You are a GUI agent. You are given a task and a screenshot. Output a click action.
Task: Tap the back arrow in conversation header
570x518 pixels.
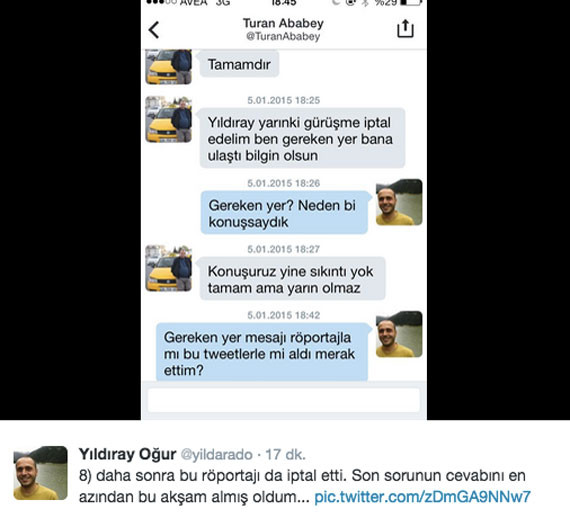154,30
